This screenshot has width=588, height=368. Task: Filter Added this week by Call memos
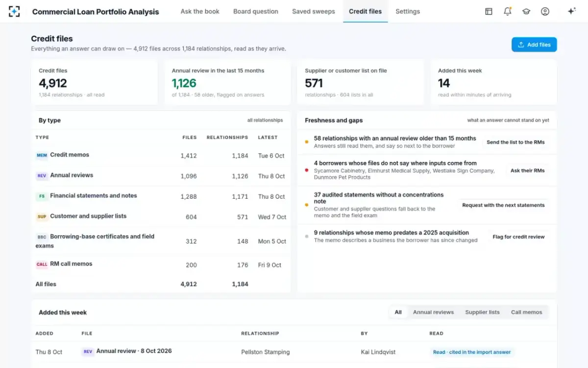coord(527,312)
